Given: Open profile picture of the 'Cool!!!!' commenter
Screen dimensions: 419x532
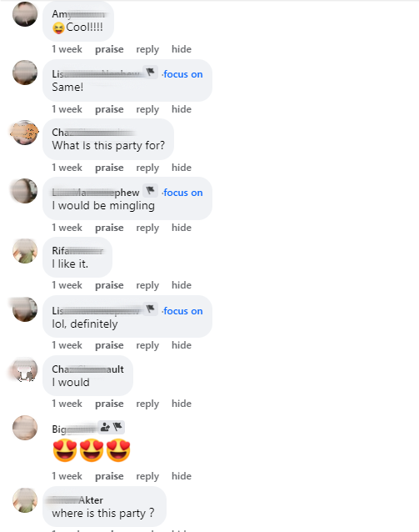Looking at the screenshot, I should [x=25, y=14].
